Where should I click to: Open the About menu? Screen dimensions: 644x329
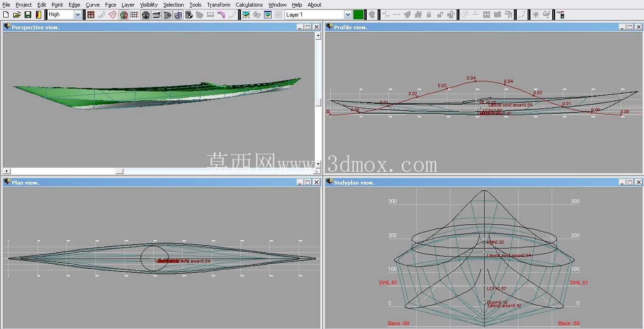[x=315, y=5]
